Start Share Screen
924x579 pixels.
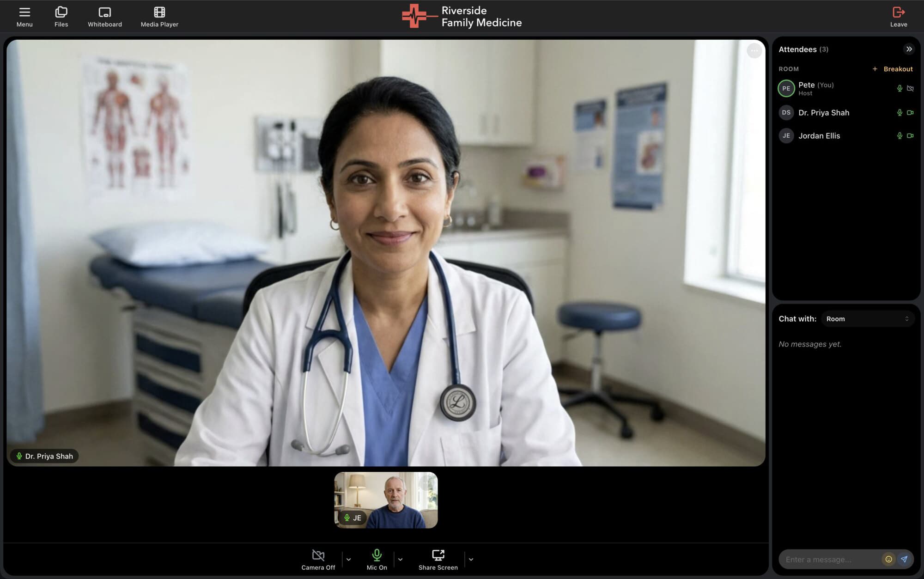coord(438,559)
